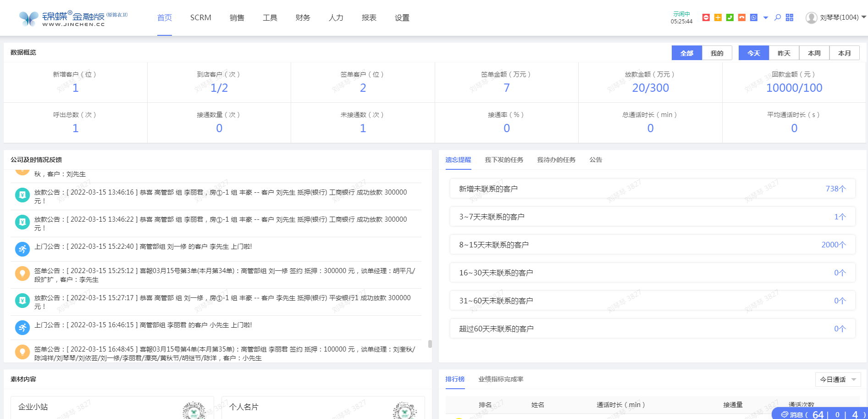Viewport: 868px width, 419px height.
Task: Select the 今天 time range toggle
Action: coord(754,53)
